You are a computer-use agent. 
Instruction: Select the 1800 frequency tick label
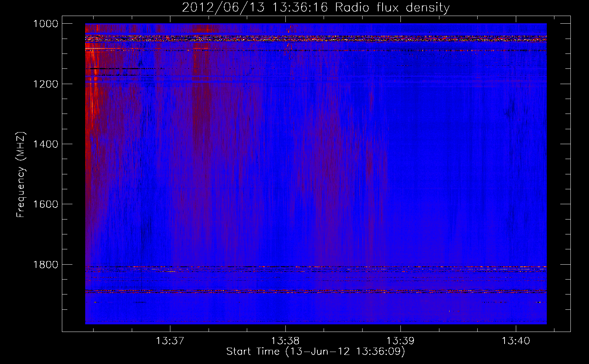pos(46,264)
